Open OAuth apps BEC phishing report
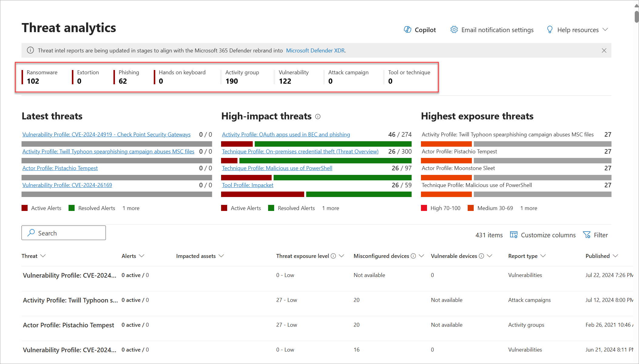Screen dimensions: 639x364 pos(286,134)
